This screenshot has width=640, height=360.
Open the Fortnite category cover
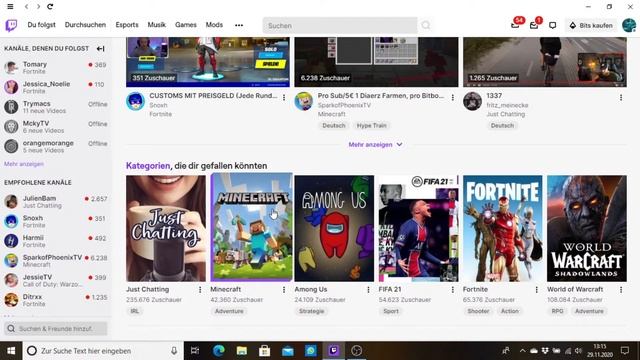click(x=503, y=228)
